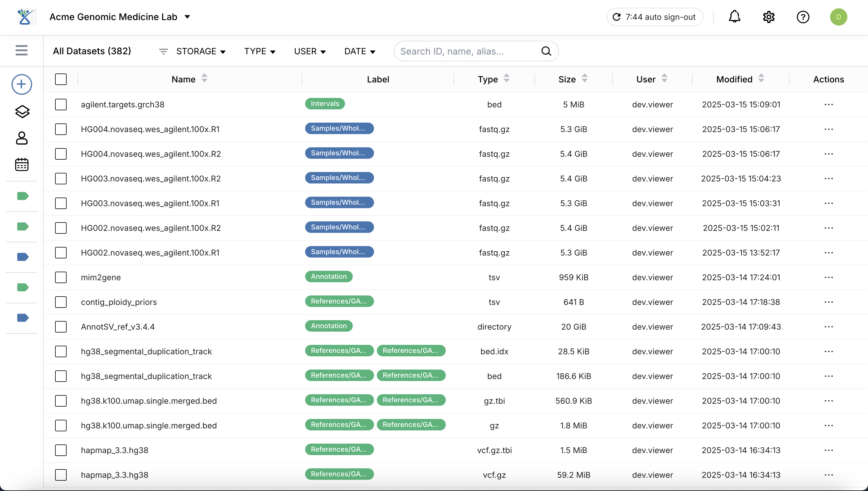Image resolution: width=868 pixels, height=491 pixels.
Task: Open the help question mark icon
Action: [803, 17]
